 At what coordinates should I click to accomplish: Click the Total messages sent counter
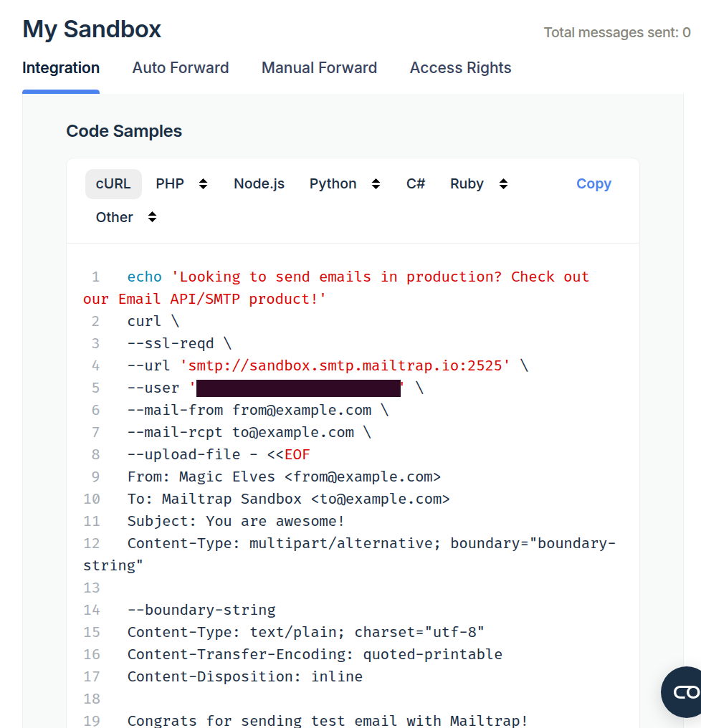point(617,32)
